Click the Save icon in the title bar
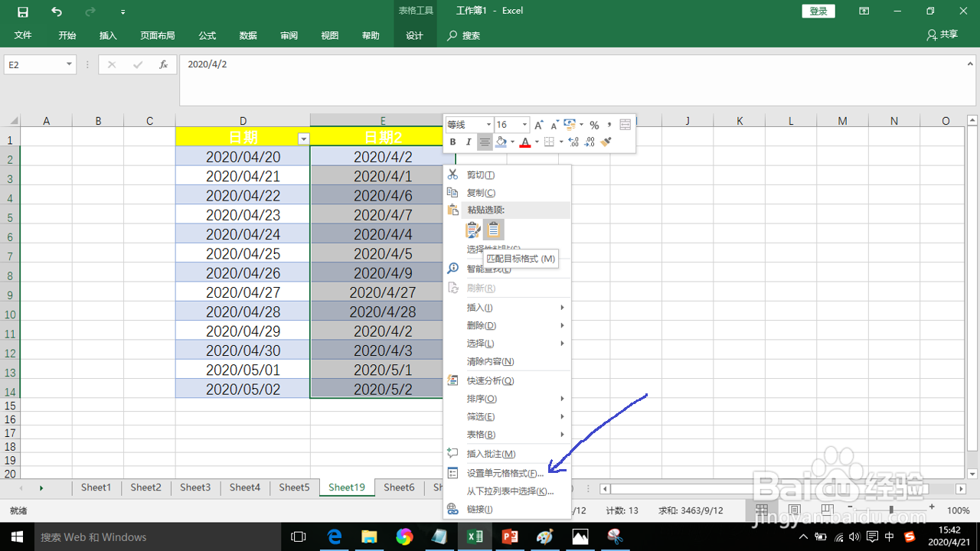The image size is (980, 551). pyautogui.click(x=23, y=11)
